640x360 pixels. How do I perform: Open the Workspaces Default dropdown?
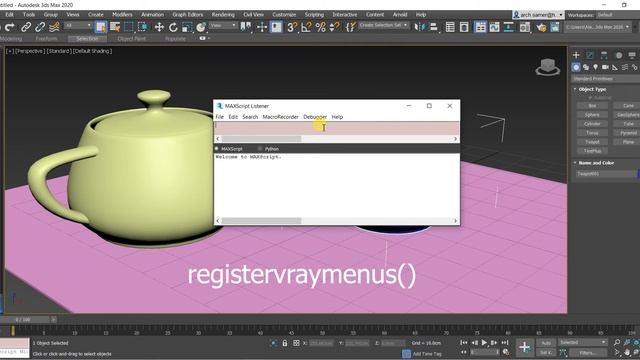click(618, 15)
